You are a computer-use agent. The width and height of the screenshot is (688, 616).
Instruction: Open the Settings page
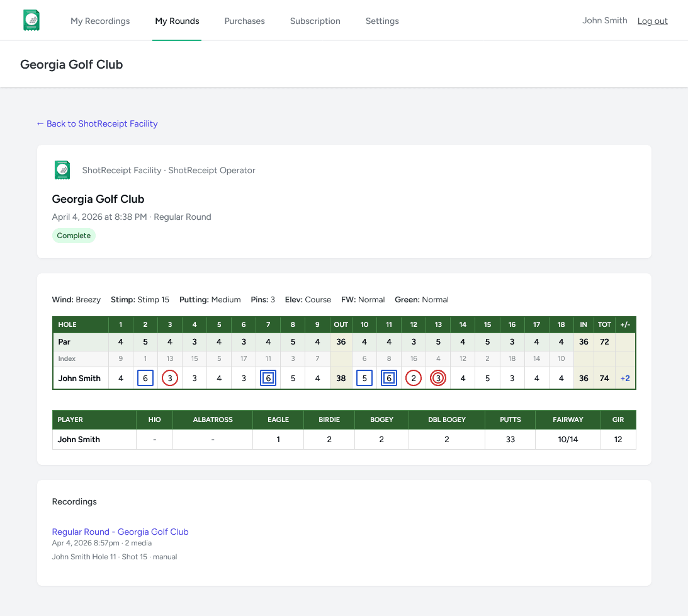(381, 20)
